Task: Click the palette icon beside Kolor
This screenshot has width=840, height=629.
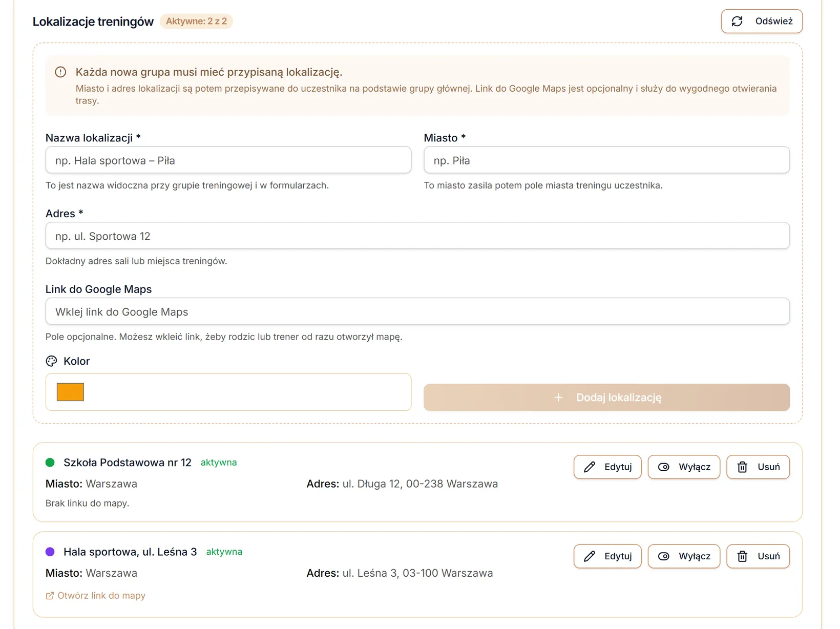Action: click(51, 361)
